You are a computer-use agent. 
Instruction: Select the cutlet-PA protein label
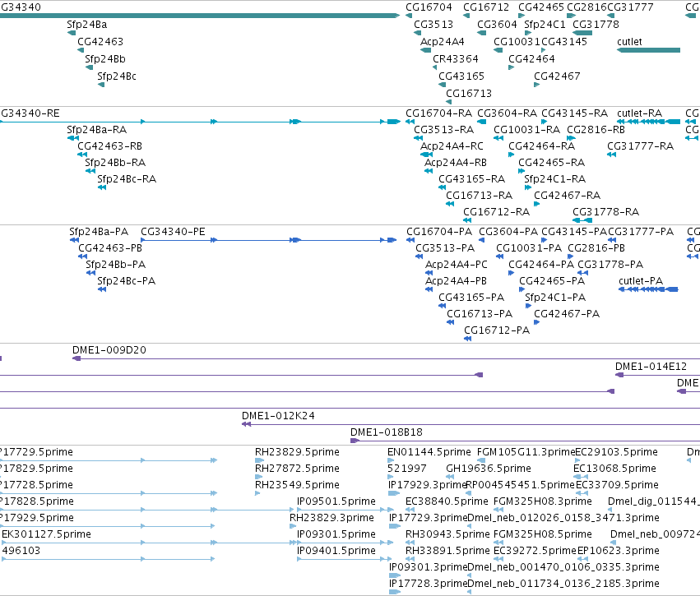(x=641, y=281)
